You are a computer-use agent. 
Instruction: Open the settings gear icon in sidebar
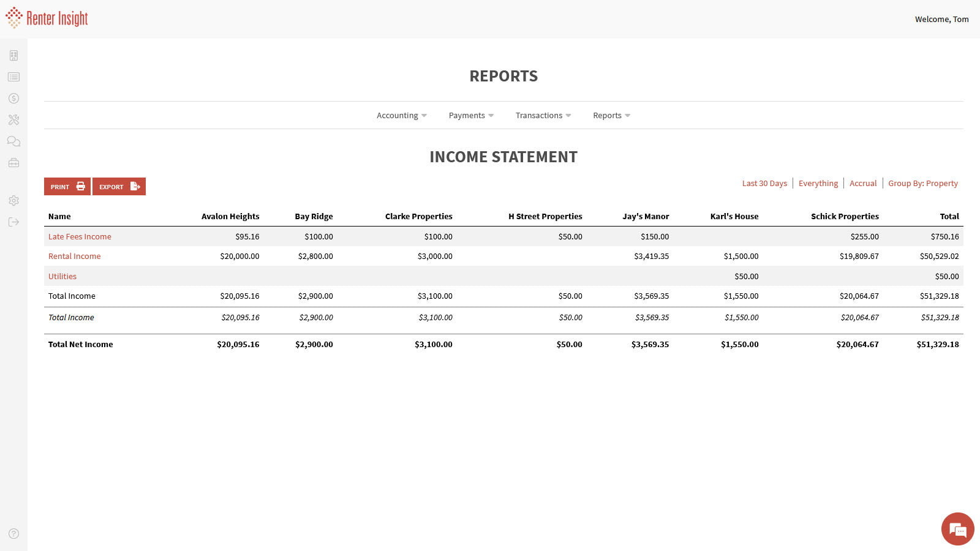pos(13,201)
